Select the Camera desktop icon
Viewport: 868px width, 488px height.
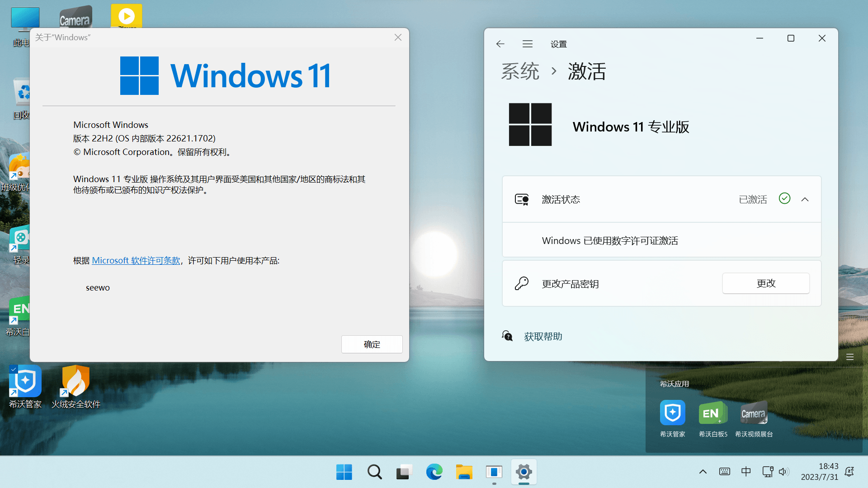click(x=75, y=17)
